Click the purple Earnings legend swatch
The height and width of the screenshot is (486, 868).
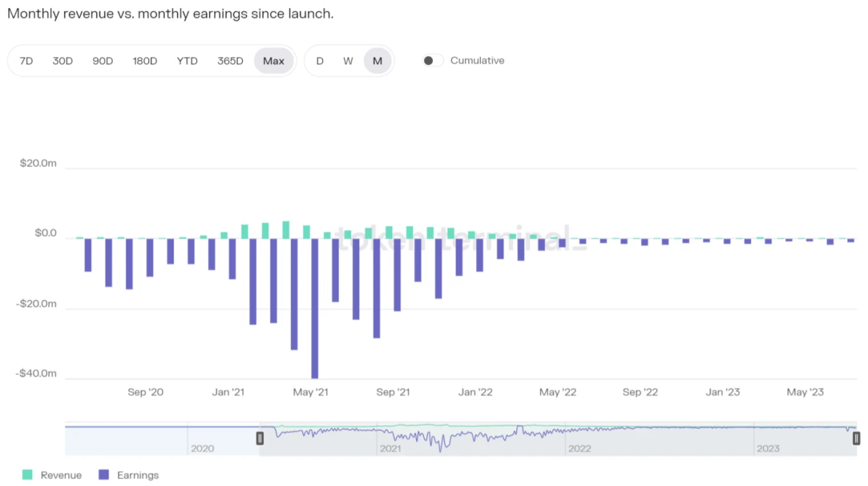104,475
